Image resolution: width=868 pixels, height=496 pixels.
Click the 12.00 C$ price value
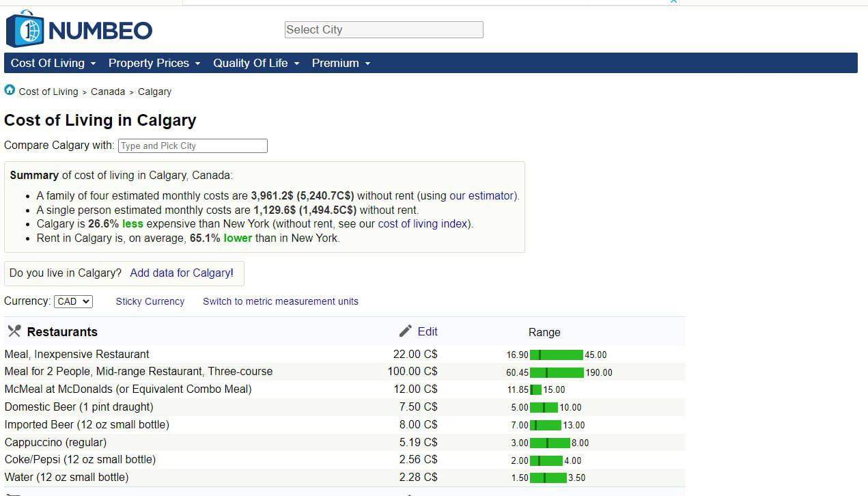pyautogui.click(x=415, y=389)
